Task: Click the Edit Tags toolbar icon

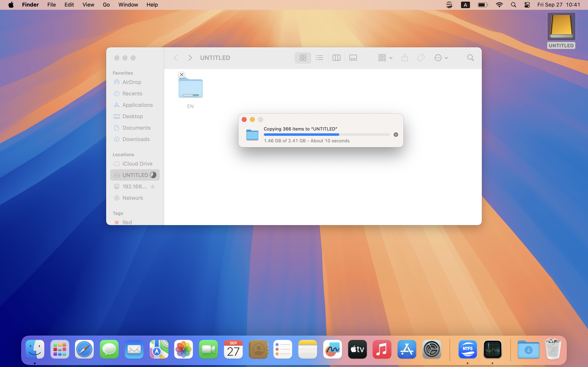Action: point(421,58)
